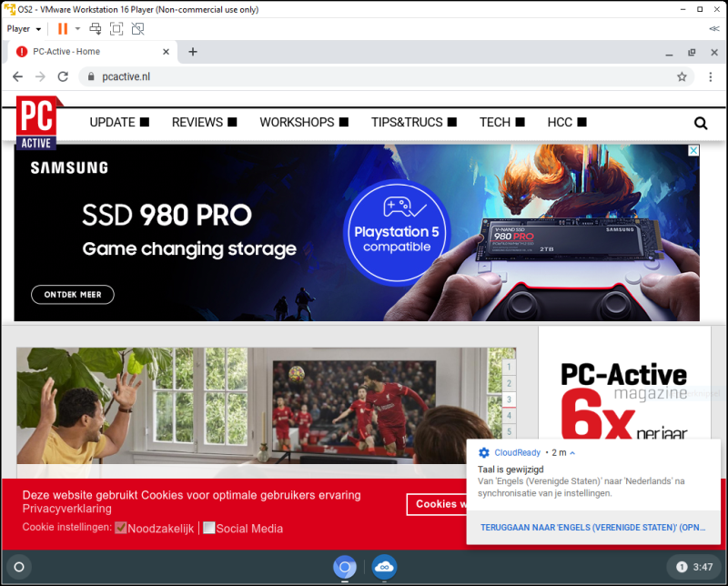Open the WORKSHOPS menu
The image size is (728, 586).
coord(304,122)
